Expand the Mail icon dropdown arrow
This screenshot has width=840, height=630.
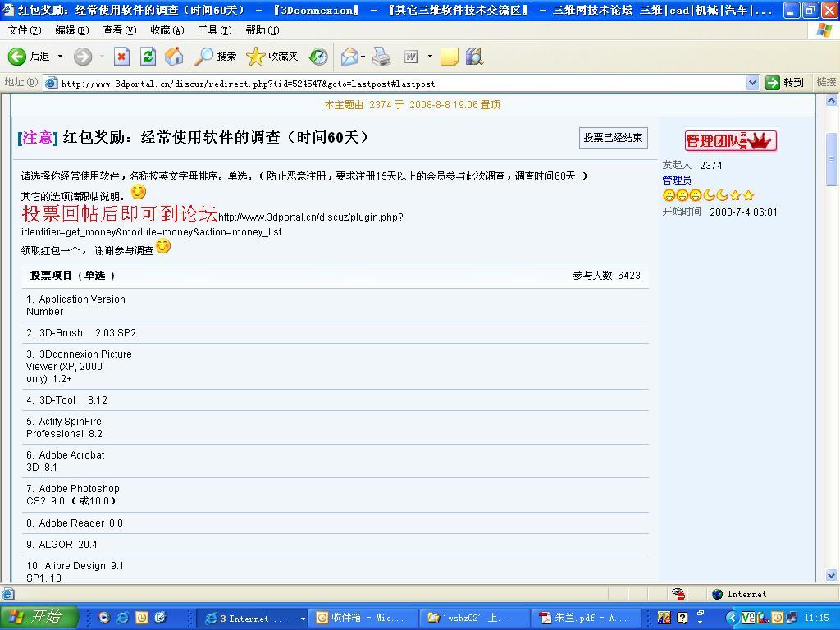(x=363, y=57)
